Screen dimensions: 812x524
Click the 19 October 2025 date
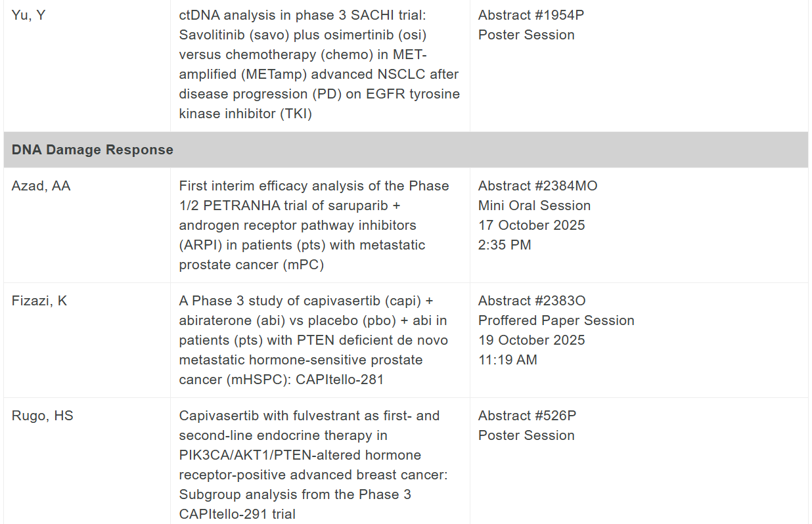pyautogui.click(x=531, y=340)
